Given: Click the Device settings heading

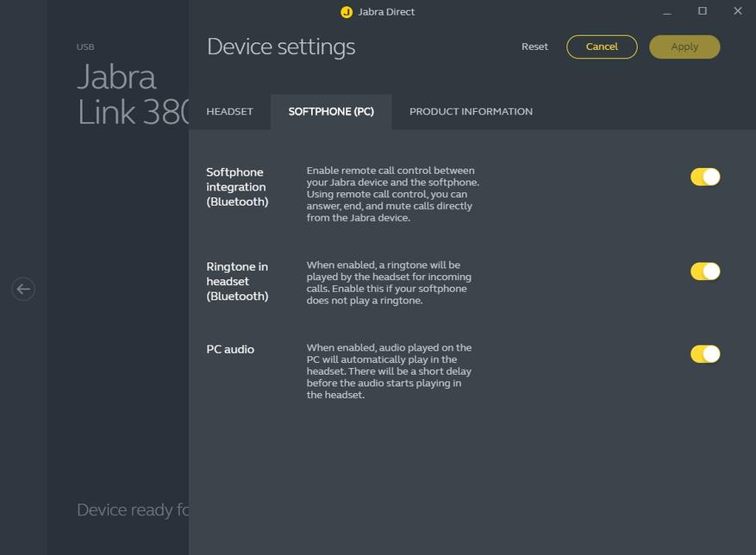Looking at the screenshot, I should tap(281, 47).
